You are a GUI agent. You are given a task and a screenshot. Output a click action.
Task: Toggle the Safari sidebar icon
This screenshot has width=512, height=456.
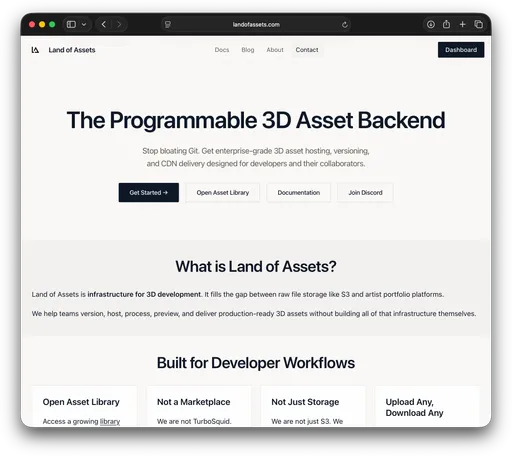pos(71,24)
